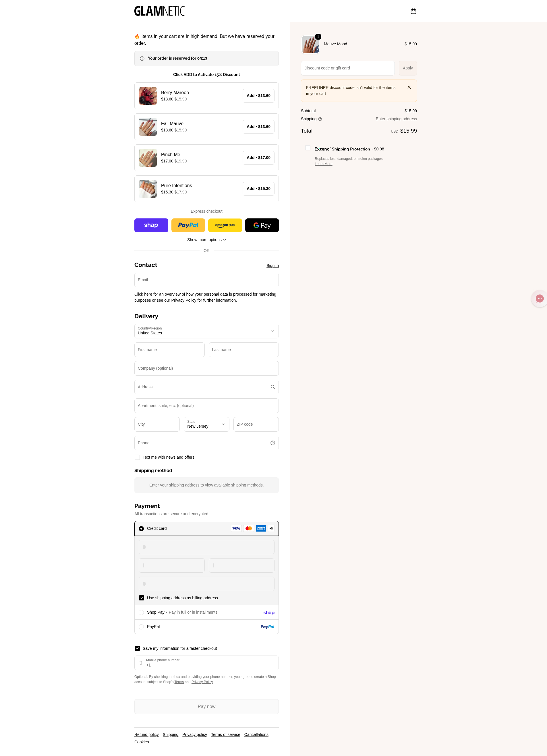This screenshot has width=547, height=756.
Task: Click the phone field help icon
Action: (x=272, y=443)
